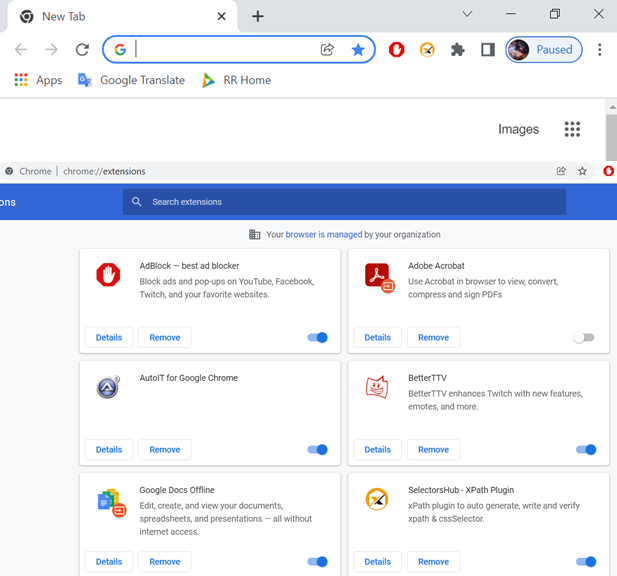Open Details for Google Docs Offline
The height and width of the screenshot is (576, 617).
109,561
